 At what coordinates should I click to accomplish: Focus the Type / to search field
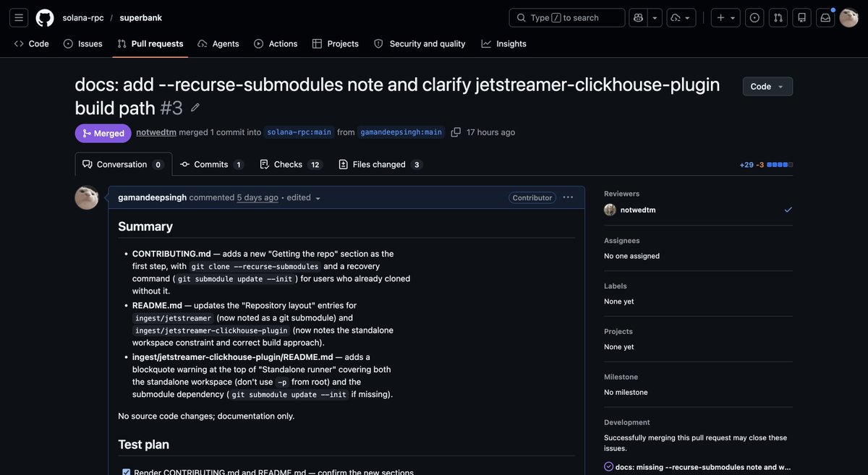click(x=567, y=17)
